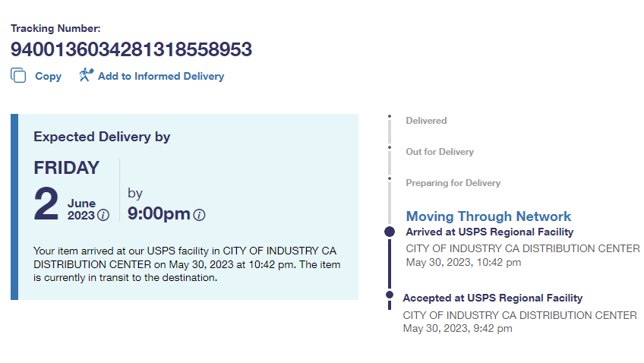The height and width of the screenshot is (363, 644).
Task: Click the Preparing for Delivery step dot
Action: click(390, 179)
